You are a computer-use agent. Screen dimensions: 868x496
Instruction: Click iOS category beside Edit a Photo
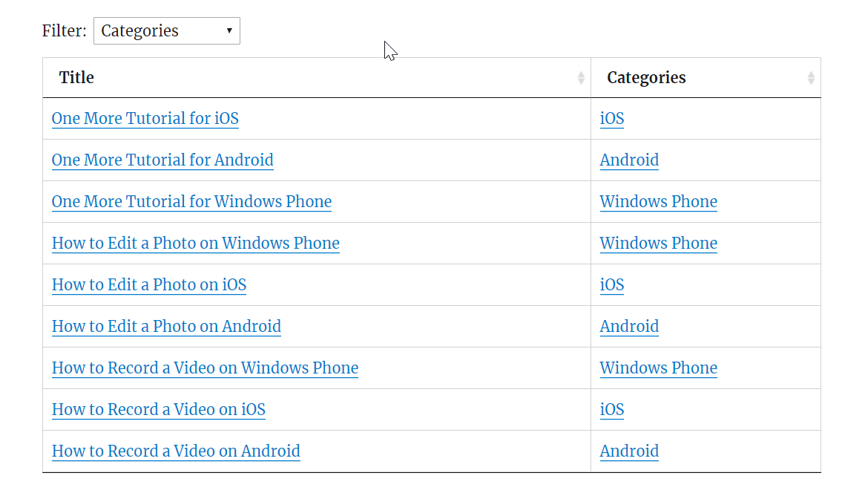click(612, 285)
